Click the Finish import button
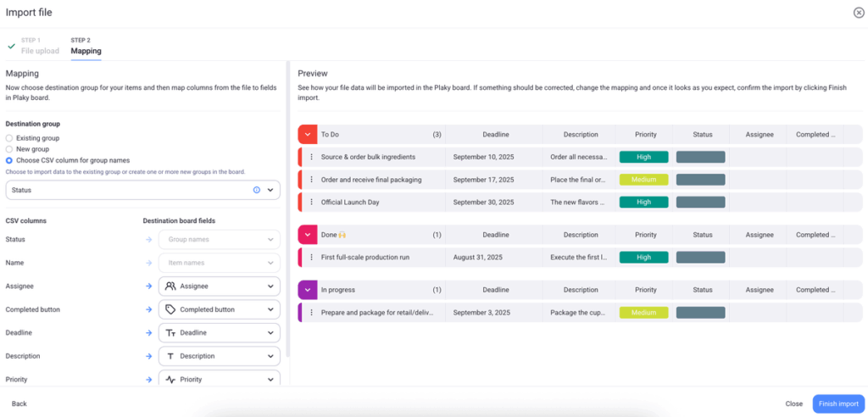This screenshot has height=417, width=868. [838, 404]
